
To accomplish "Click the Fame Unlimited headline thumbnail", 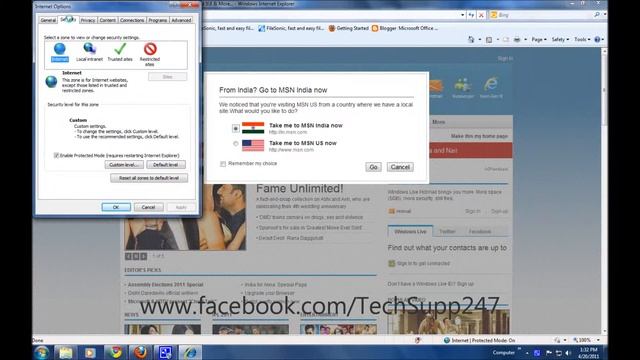I will coord(185,217).
